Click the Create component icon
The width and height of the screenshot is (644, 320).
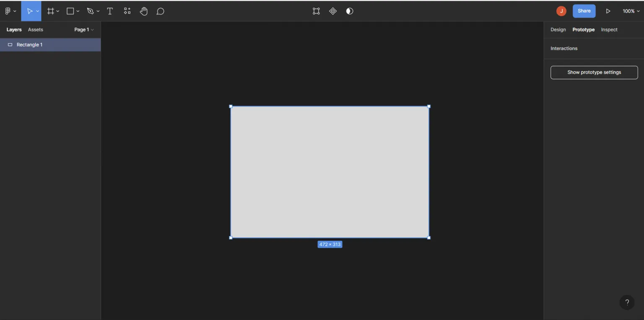333,11
